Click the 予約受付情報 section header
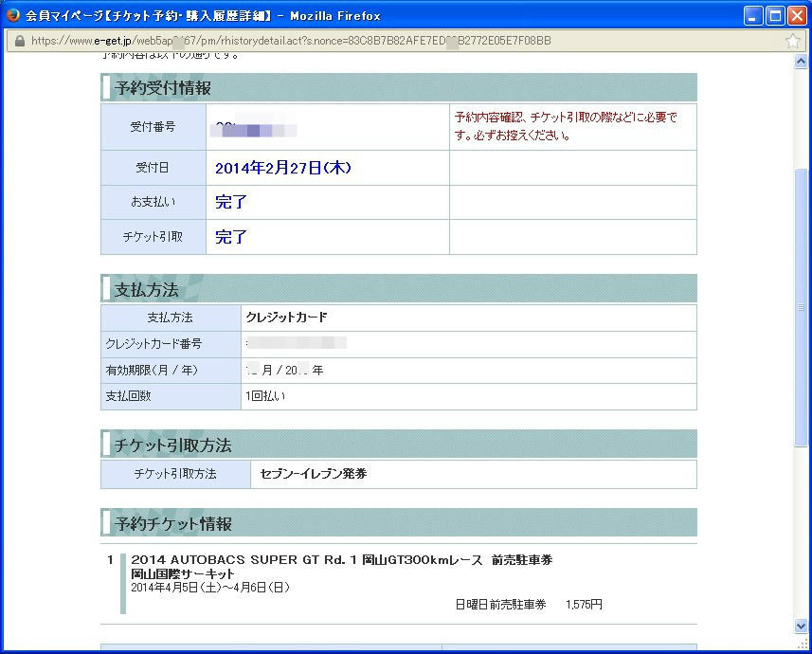The image size is (812, 654). [x=399, y=87]
